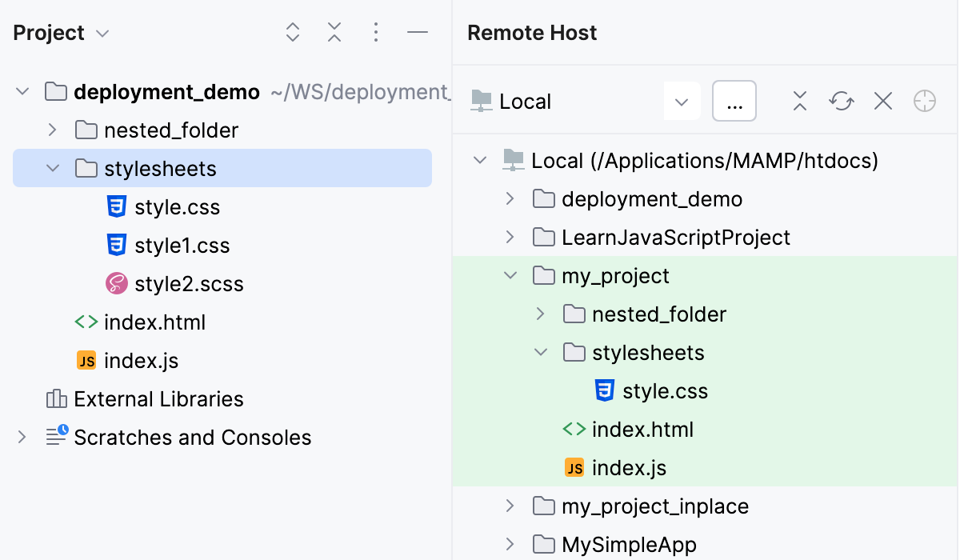Select External Libraries node
Image resolution: width=960 pixels, height=560 pixels.
[x=158, y=399]
